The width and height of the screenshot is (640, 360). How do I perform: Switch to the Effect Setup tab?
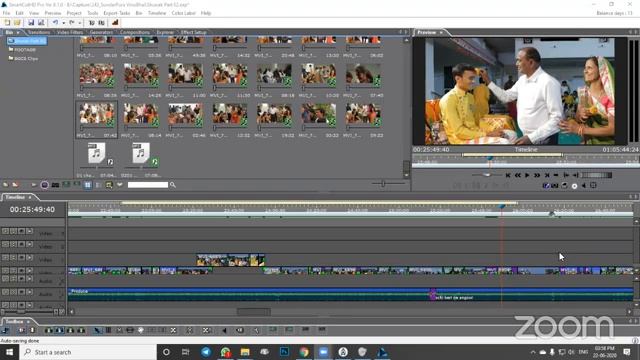point(193,32)
